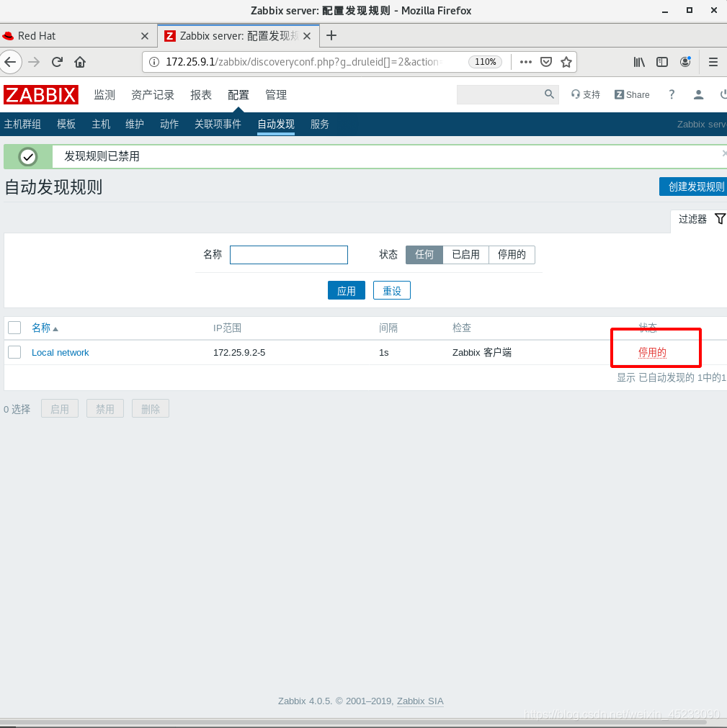The width and height of the screenshot is (727, 728).
Task: Go to the 主机群组 submenu
Action: [x=22, y=124]
